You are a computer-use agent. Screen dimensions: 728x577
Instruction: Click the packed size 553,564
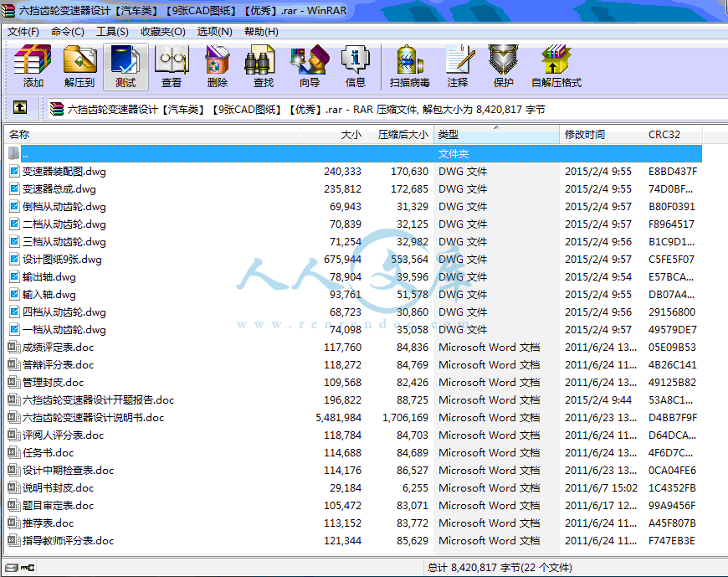coord(409,260)
